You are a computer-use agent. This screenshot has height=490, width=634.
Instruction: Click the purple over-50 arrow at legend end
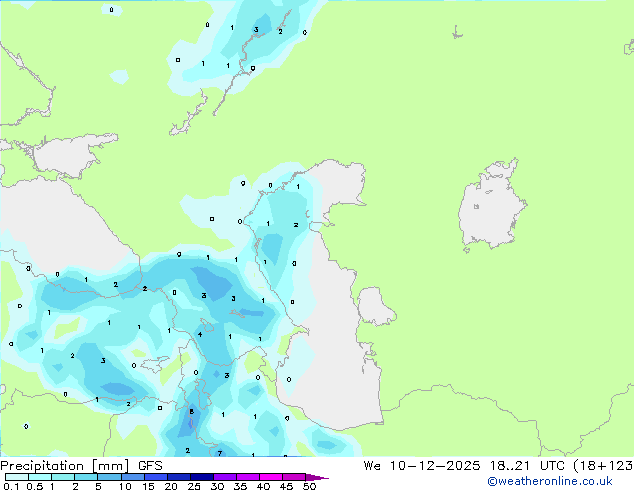coord(317,477)
